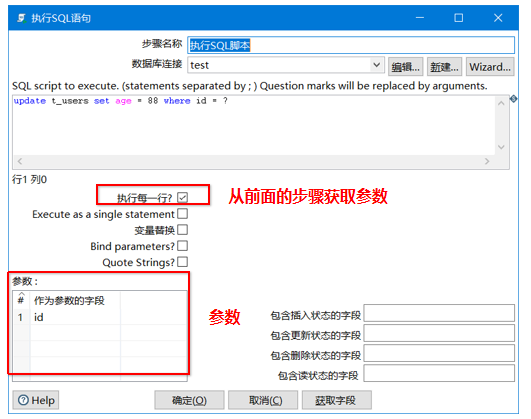Open the Wizard... button
Image resolution: width=531 pixels, height=419 pixels.
point(490,67)
